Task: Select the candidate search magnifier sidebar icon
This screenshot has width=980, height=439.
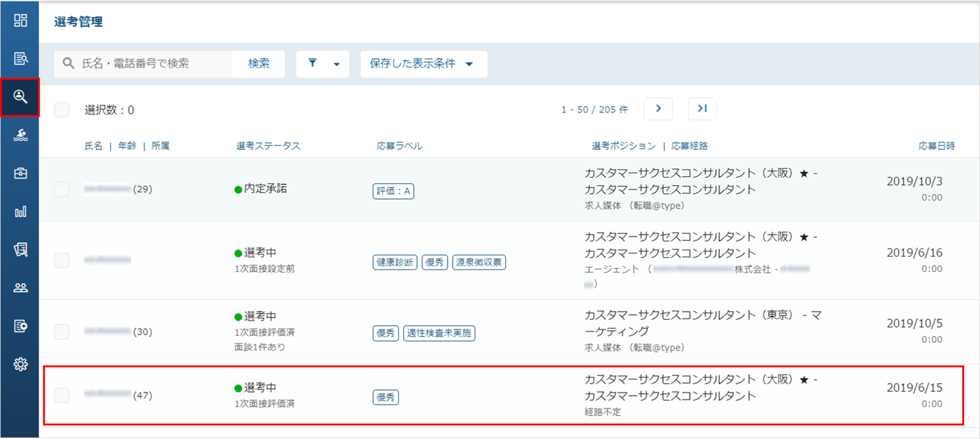Action: pyautogui.click(x=20, y=97)
